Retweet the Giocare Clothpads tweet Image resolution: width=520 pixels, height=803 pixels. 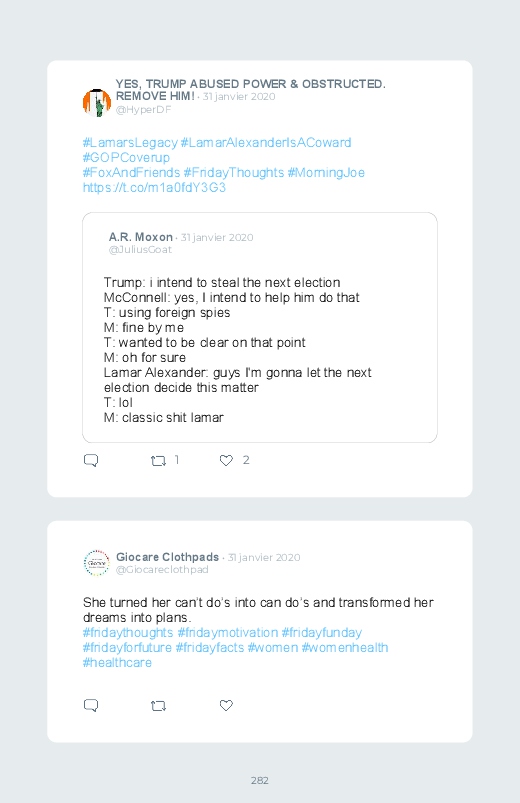click(x=158, y=706)
